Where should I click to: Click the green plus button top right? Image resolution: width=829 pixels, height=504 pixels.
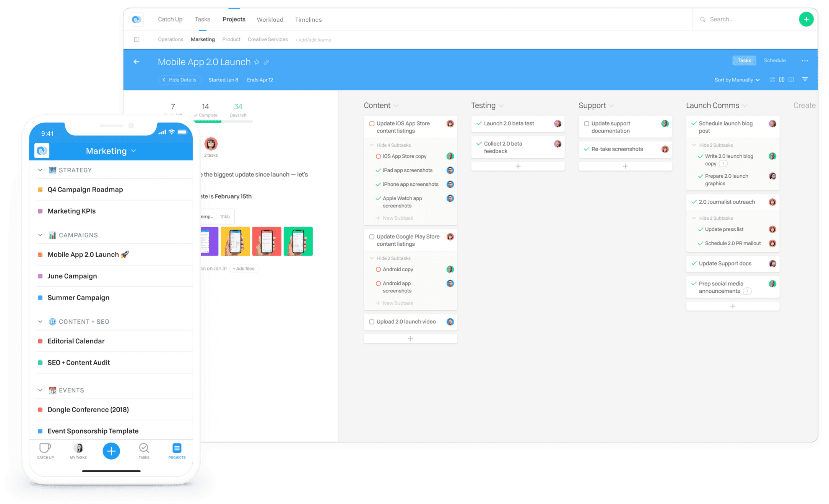tap(807, 19)
